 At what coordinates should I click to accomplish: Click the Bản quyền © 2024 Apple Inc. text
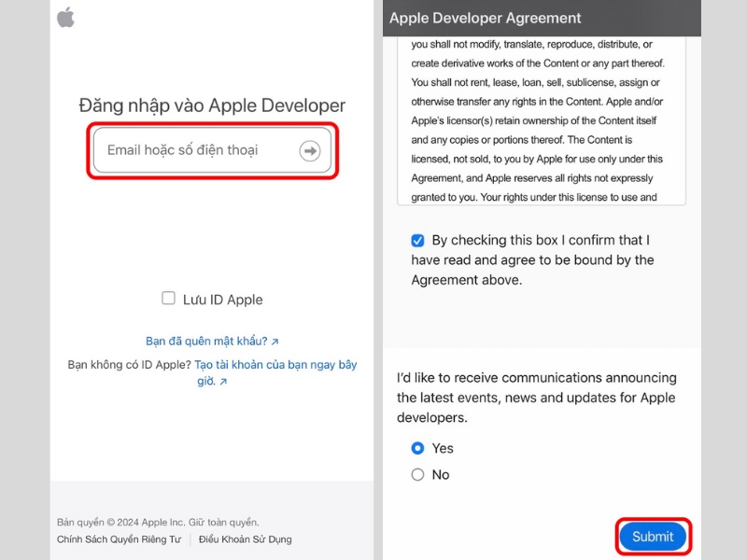(158, 522)
